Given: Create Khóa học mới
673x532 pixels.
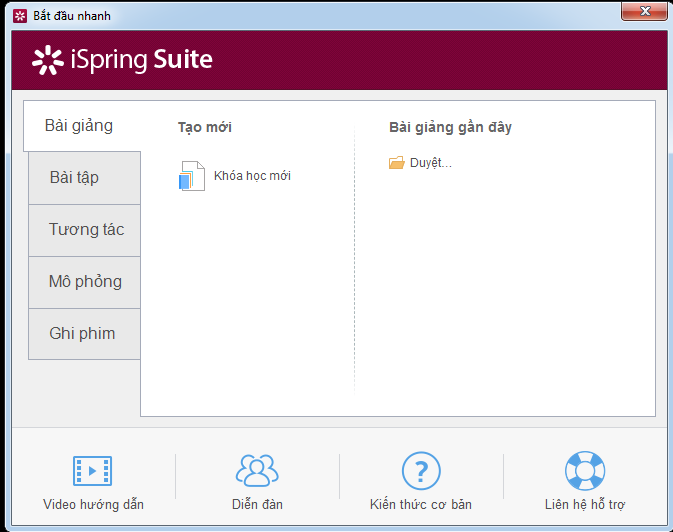Looking at the screenshot, I should click(x=252, y=176).
